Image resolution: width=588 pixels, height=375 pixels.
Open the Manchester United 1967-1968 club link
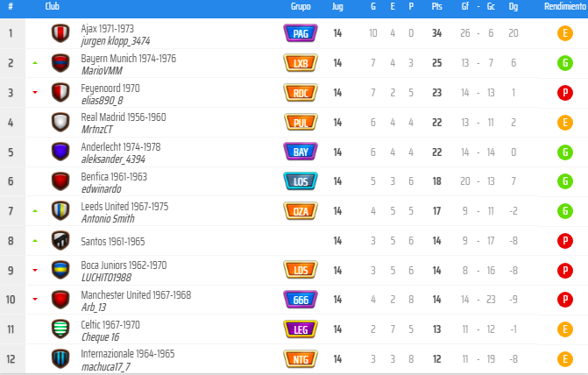click(136, 294)
